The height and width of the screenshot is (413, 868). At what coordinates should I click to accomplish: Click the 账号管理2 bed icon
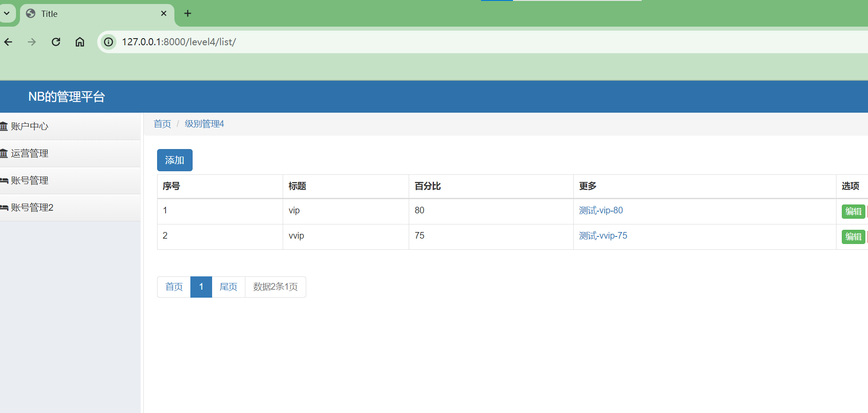click(x=4, y=208)
